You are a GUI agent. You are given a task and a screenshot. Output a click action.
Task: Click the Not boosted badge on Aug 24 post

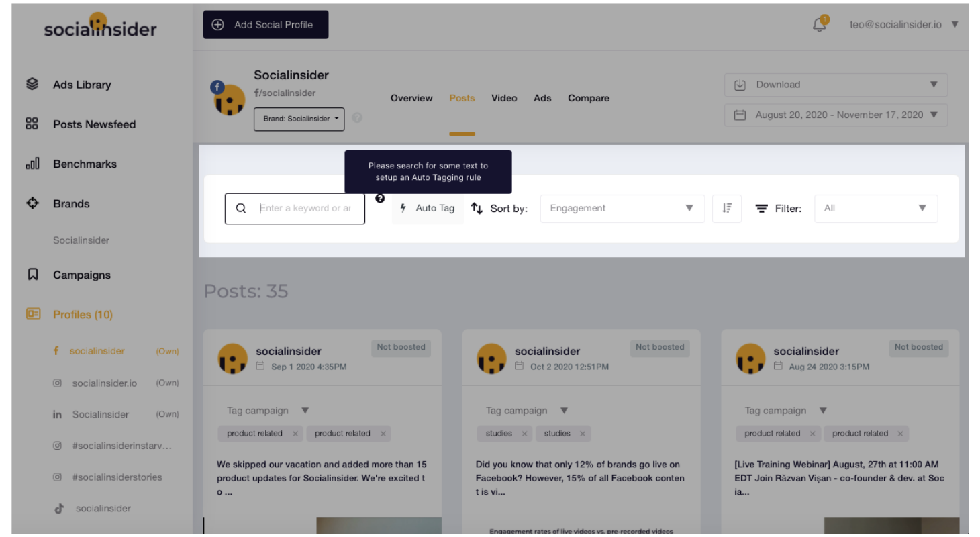919,347
